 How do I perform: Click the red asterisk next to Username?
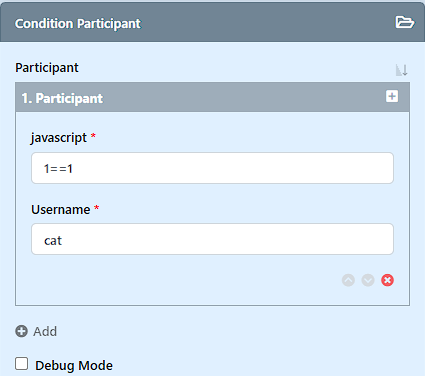tap(96, 208)
